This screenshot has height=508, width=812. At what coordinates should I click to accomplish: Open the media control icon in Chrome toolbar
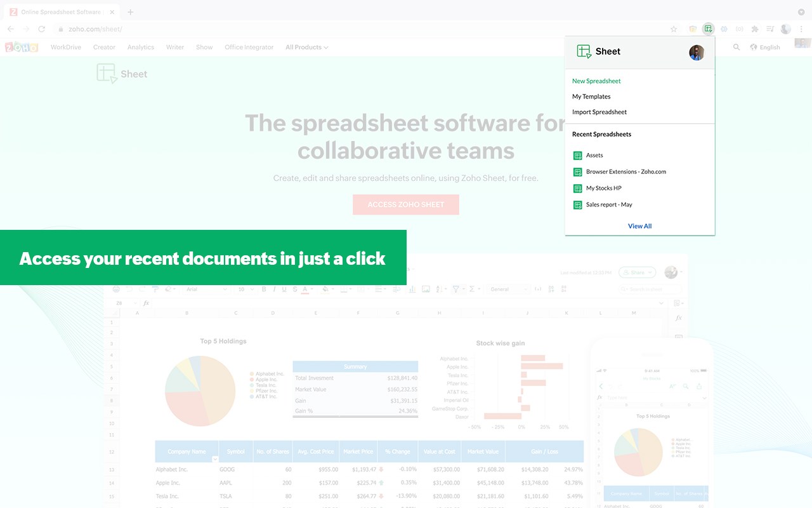(x=770, y=29)
